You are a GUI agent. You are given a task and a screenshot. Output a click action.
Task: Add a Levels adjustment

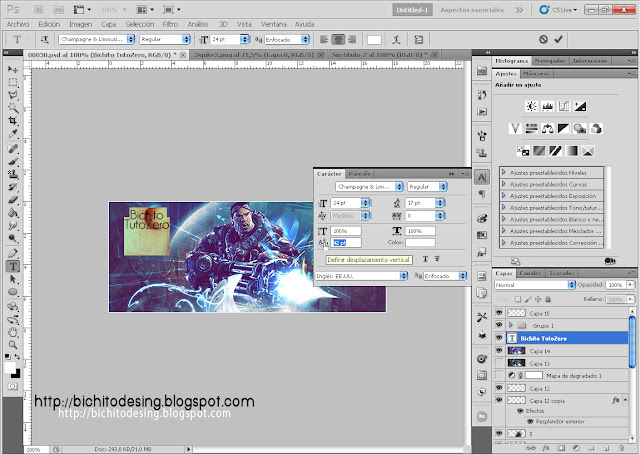(547, 107)
